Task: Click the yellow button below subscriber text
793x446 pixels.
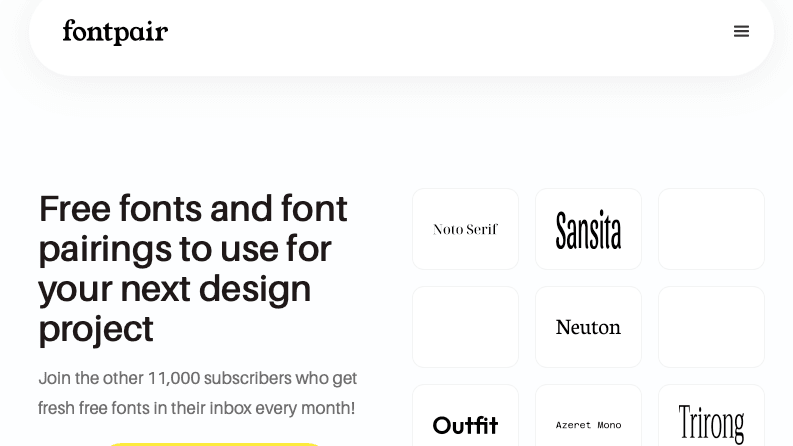Action: pos(214,444)
